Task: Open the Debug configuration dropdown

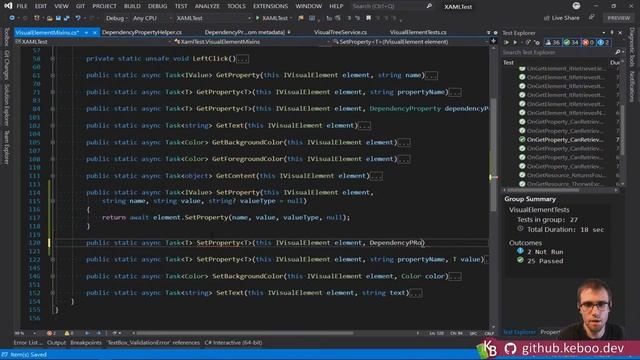Action: [116, 18]
